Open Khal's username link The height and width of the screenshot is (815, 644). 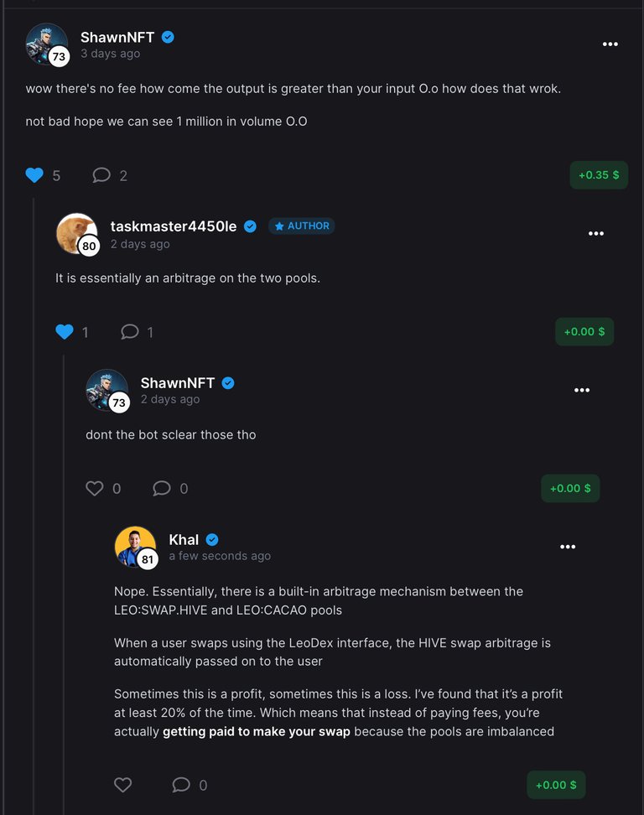(x=184, y=539)
